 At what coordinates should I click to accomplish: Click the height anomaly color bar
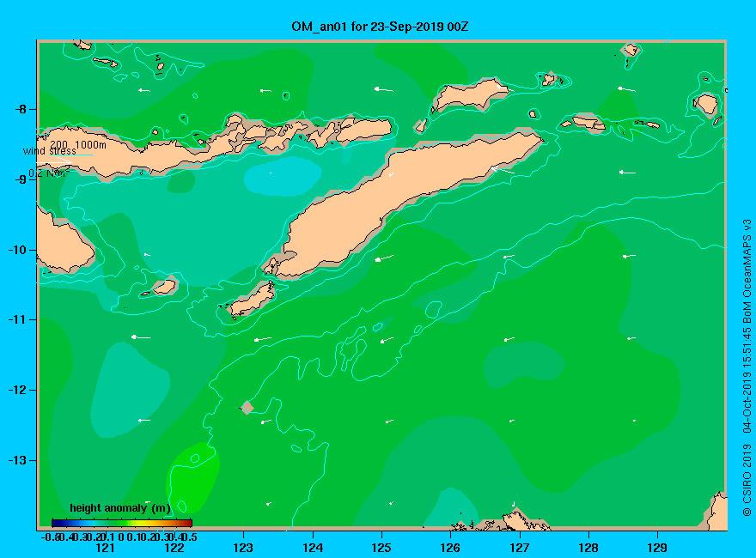click(x=122, y=523)
